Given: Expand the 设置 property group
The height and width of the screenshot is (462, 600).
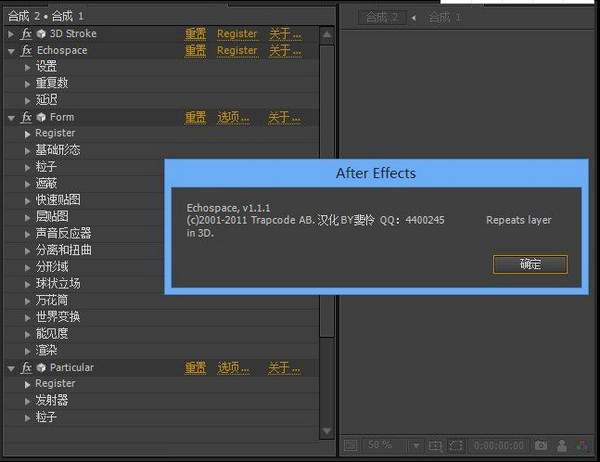Looking at the screenshot, I should 28,68.
